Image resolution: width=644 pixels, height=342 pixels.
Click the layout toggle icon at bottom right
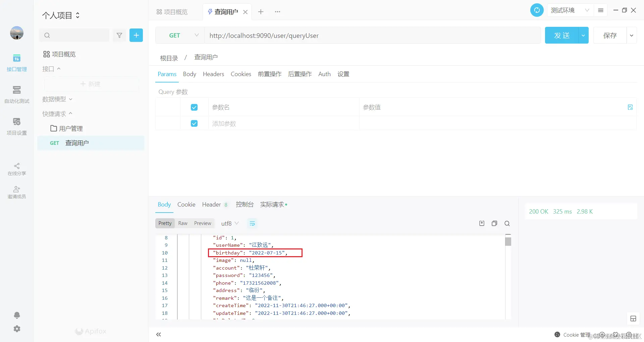[633, 319]
